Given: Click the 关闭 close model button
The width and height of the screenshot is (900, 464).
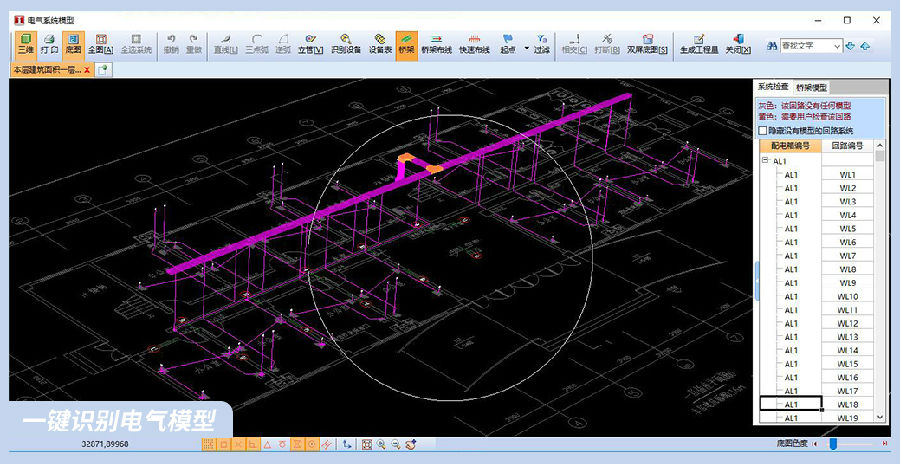Looking at the screenshot, I should click(737, 44).
